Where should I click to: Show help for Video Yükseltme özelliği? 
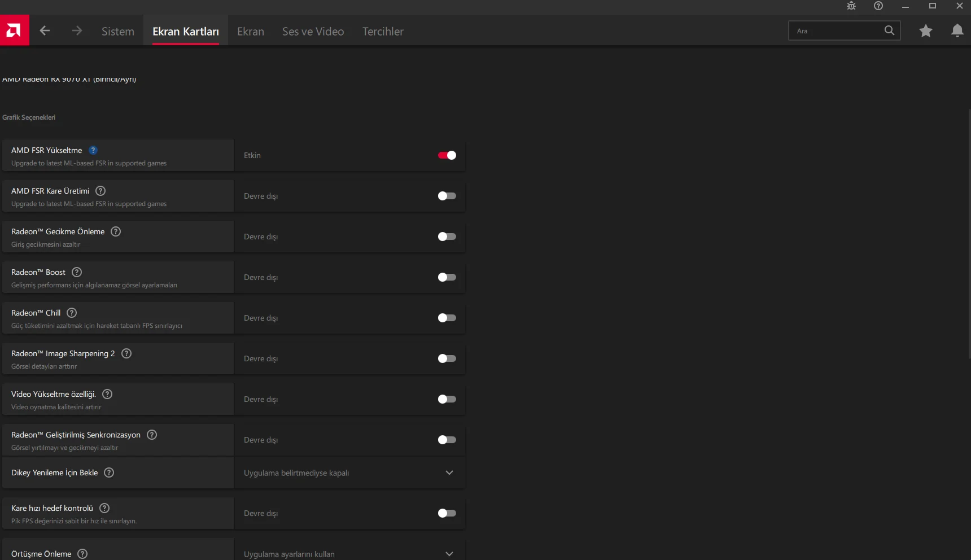click(x=107, y=394)
